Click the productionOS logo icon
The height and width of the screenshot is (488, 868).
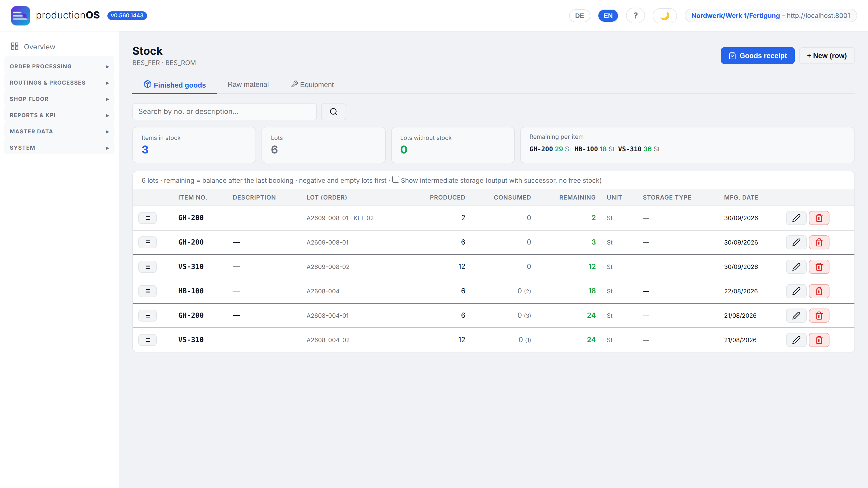click(20, 15)
